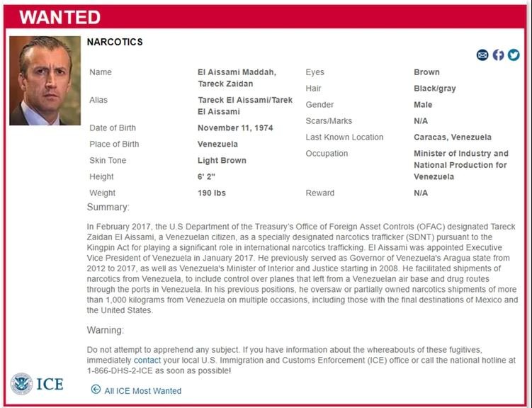Image resolution: width=532 pixels, height=408 pixels.
Task: Click the 'Caracas, Venezuela' location value
Action: point(452,137)
